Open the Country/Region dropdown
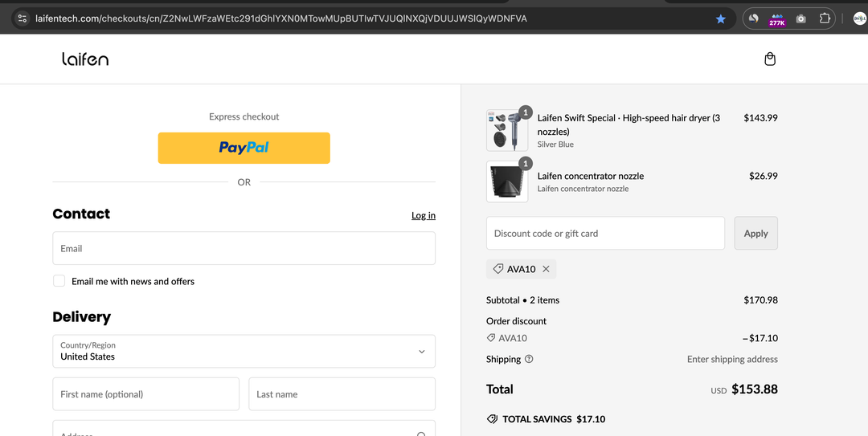The height and width of the screenshot is (436, 868). click(244, 351)
